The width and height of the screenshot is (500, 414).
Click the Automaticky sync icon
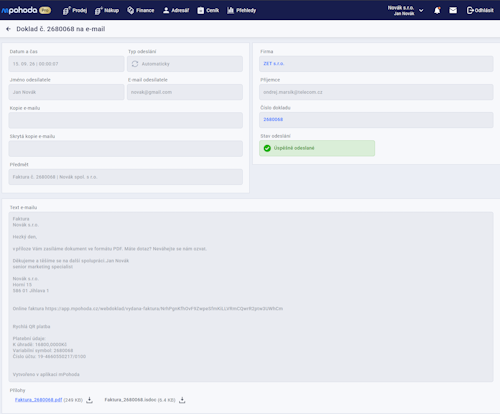[x=135, y=64]
